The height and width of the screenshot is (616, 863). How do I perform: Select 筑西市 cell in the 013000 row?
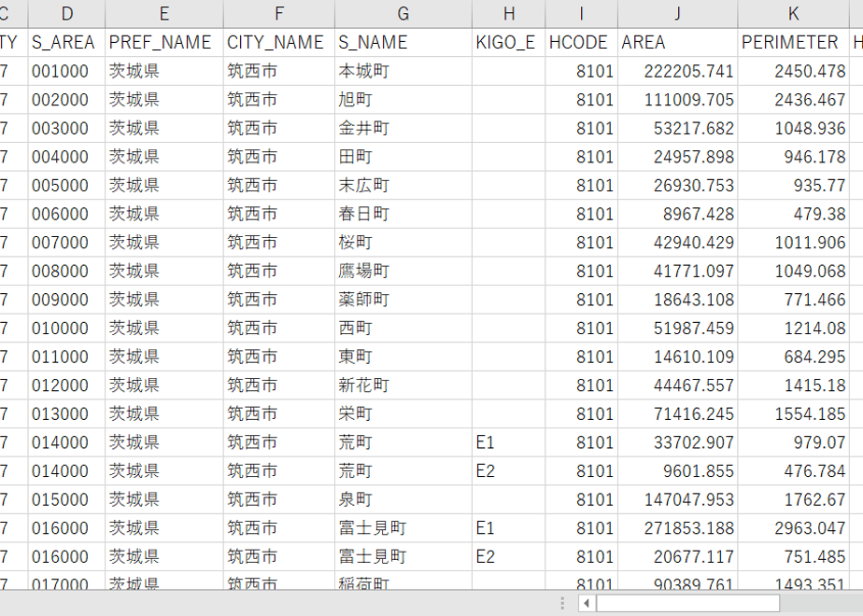[x=279, y=414]
